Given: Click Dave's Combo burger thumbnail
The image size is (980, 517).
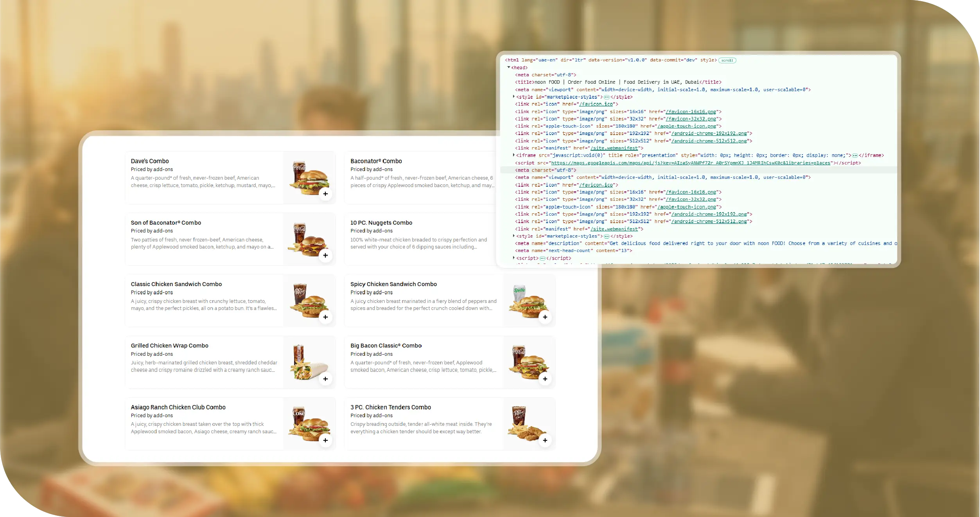Looking at the screenshot, I should tap(309, 177).
